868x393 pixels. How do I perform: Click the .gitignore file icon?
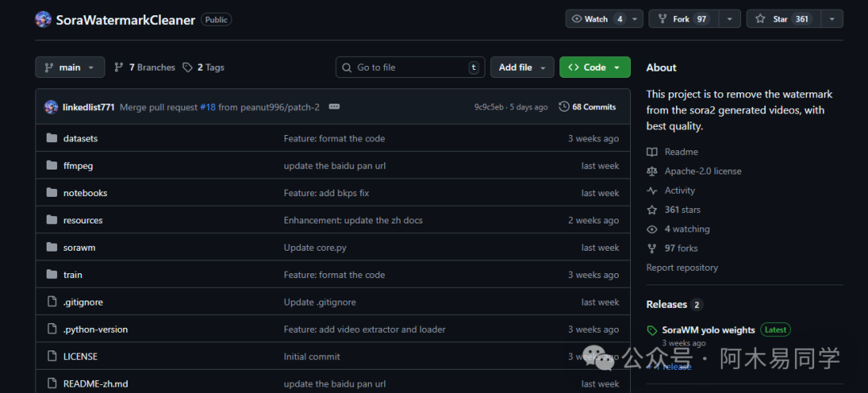click(x=52, y=301)
